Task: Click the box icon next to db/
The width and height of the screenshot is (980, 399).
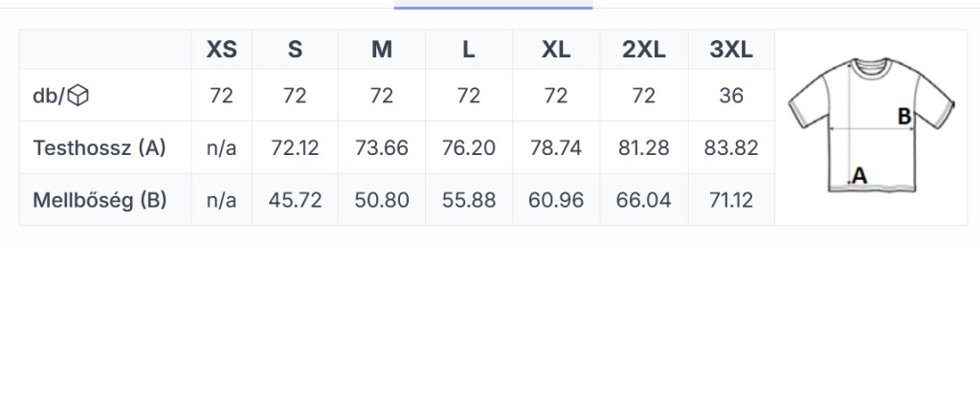Action: [78, 96]
